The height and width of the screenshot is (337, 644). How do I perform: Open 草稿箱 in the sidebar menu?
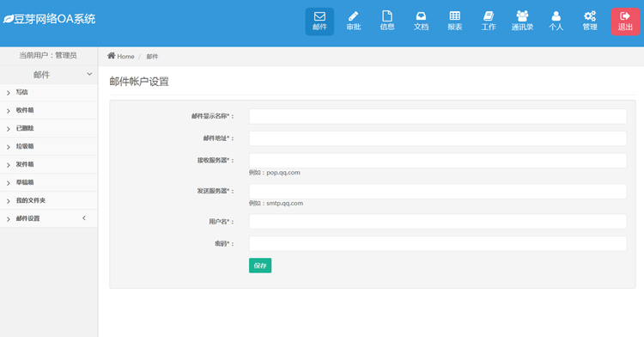click(49, 182)
